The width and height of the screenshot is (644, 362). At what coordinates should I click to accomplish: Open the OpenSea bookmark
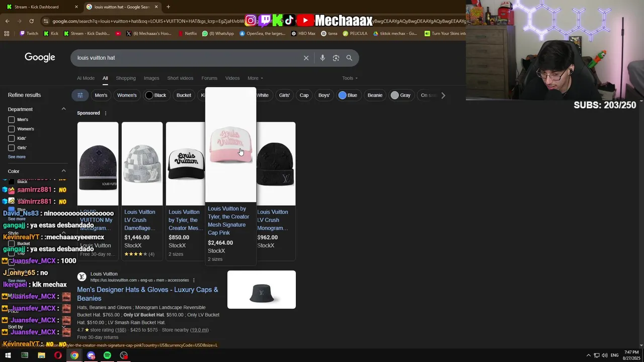click(262, 34)
